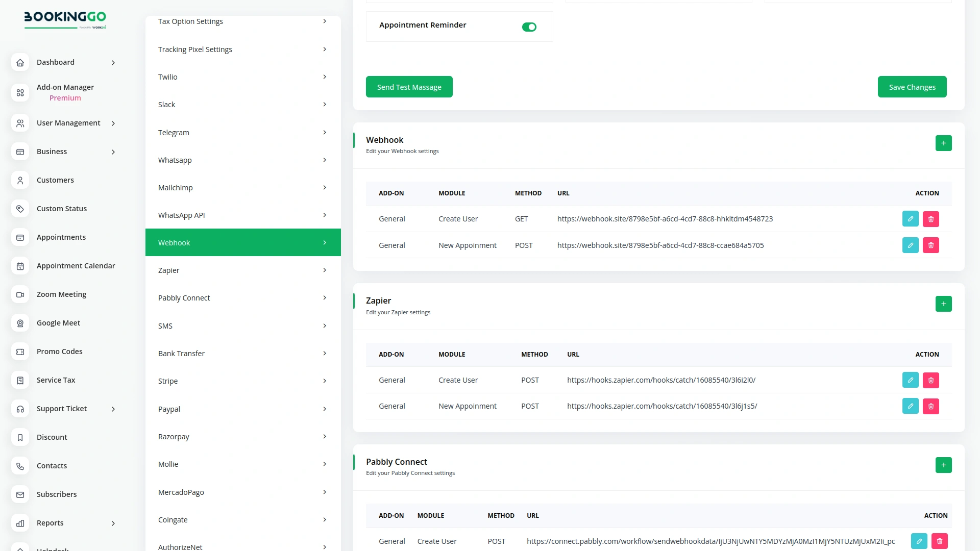Add a new Pabbly Connect webhook
980x551 pixels.
[x=943, y=465]
